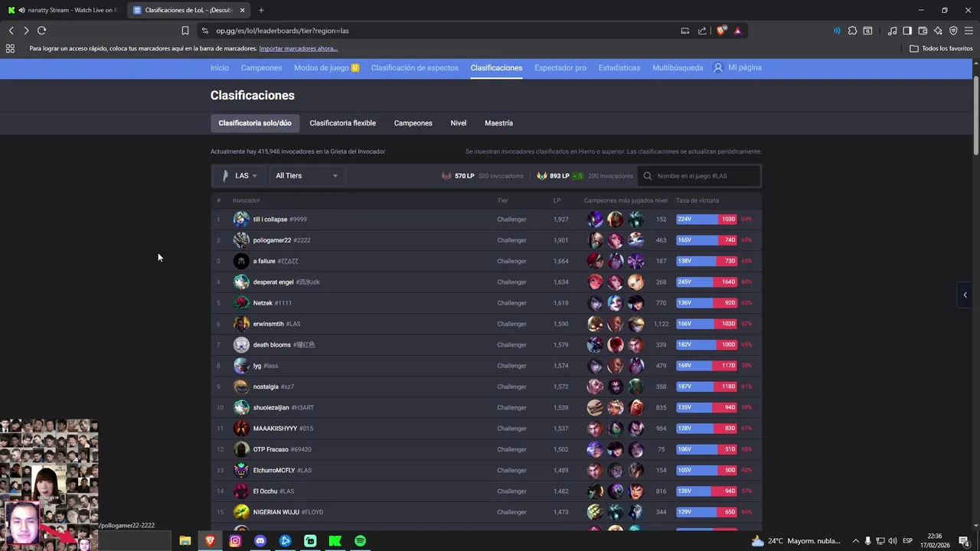Screen dimensions: 980x551
Task: Click the ESP language indicator in taskbar
Action: pos(907,541)
